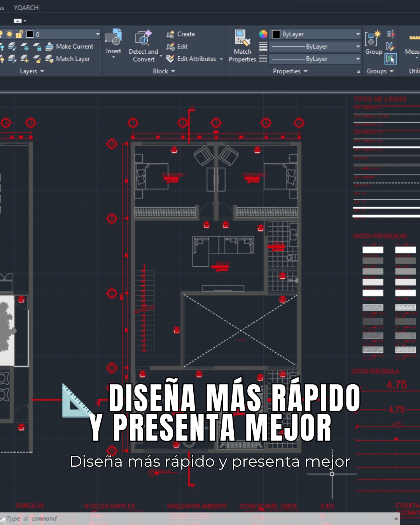Screen dimensions: 420x525
Task: Click the Make Current layer icon
Action: point(49,47)
